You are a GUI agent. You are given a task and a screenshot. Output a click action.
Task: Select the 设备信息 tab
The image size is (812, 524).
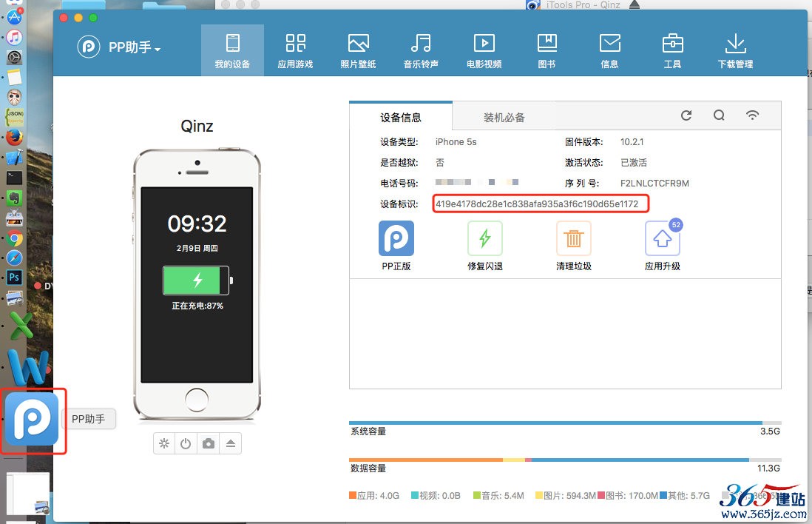click(x=401, y=117)
